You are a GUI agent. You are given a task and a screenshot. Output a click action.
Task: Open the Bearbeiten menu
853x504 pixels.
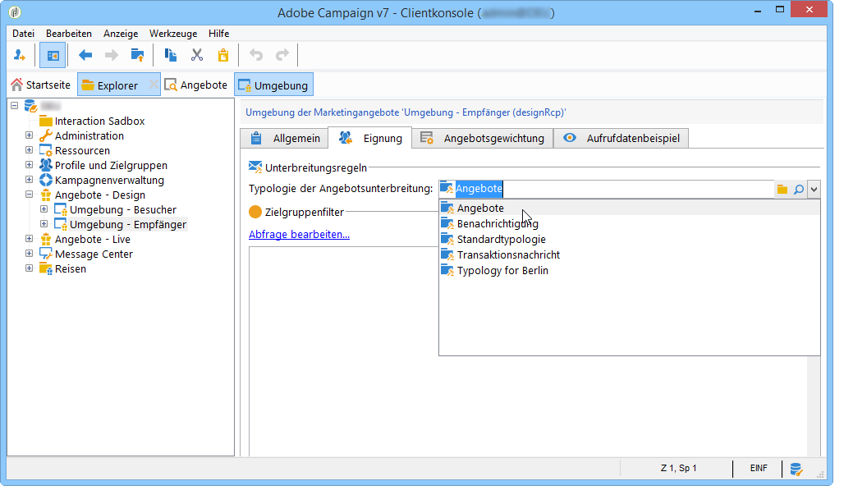pyautogui.click(x=68, y=34)
